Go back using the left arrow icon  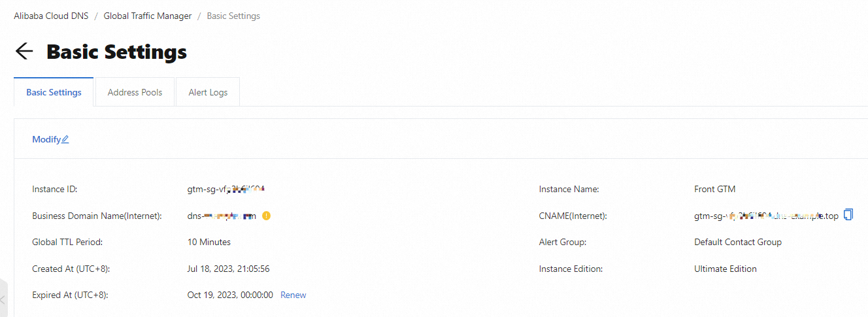(24, 52)
